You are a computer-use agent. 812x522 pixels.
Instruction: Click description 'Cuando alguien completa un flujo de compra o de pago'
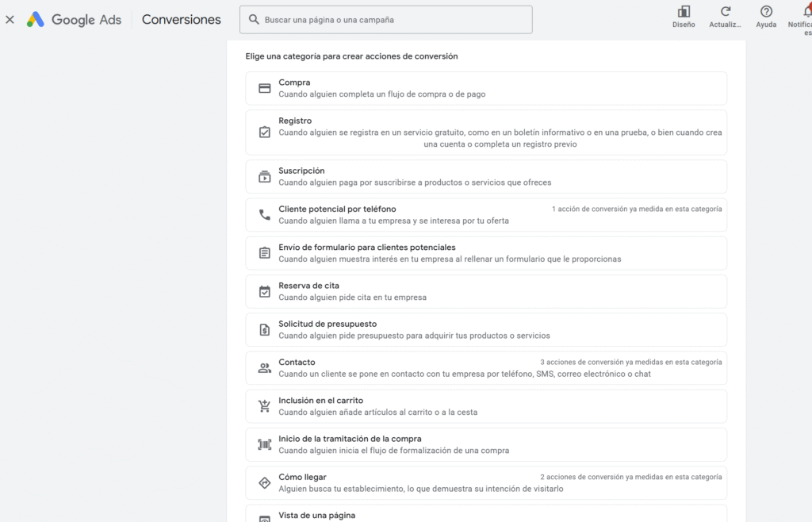(x=382, y=94)
